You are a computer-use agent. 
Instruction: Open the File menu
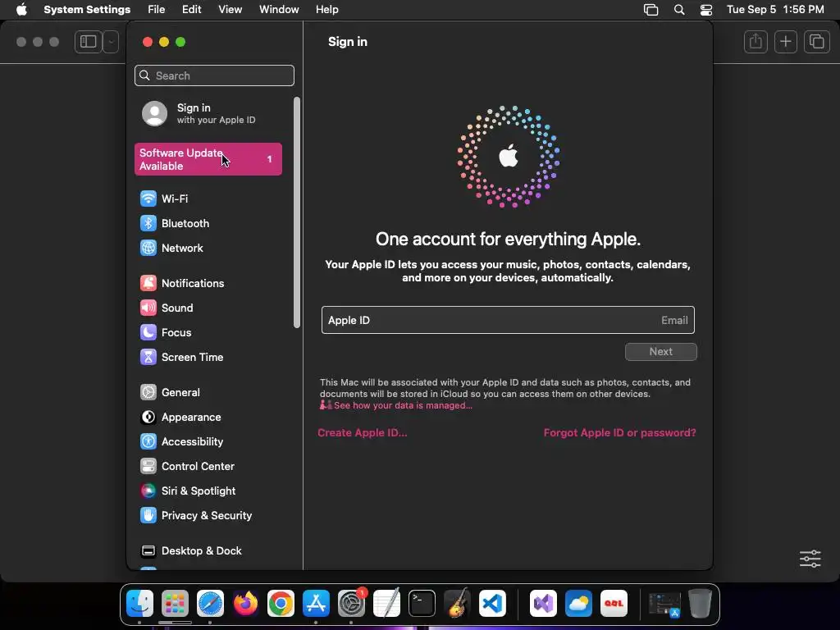[x=157, y=10]
